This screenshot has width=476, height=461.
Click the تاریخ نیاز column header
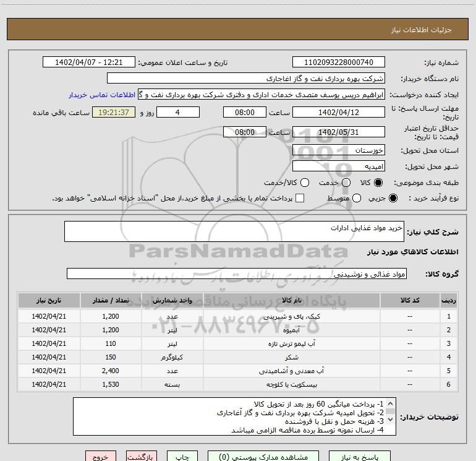click(x=49, y=300)
